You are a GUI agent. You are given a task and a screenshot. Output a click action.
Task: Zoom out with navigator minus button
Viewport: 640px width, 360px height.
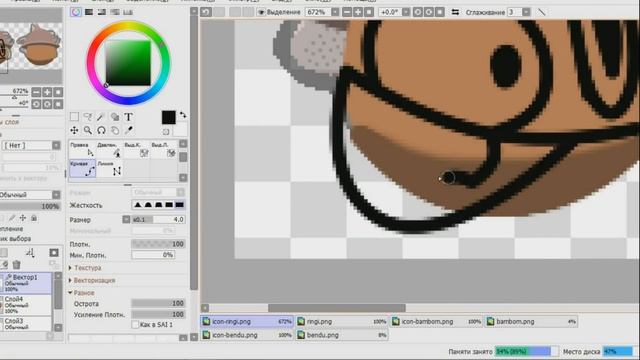click(36, 92)
